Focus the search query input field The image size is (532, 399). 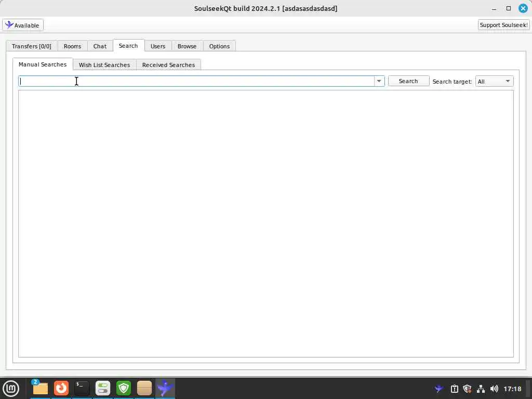[x=196, y=81]
